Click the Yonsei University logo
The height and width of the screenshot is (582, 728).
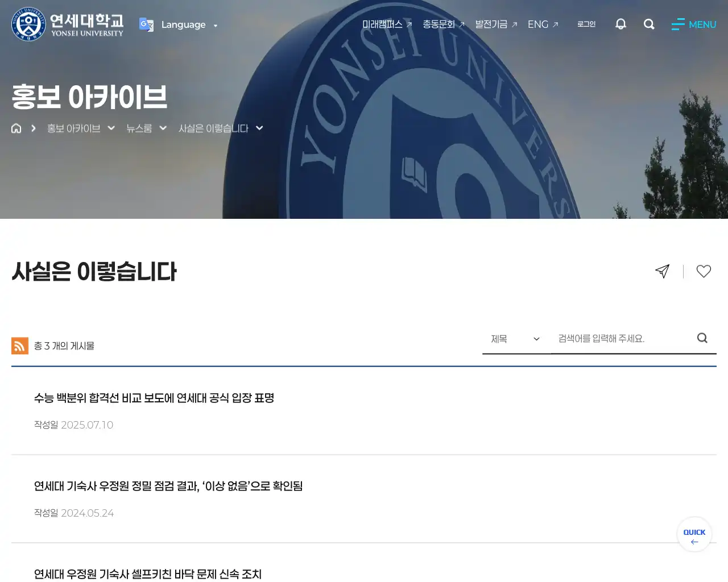coord(68,24)
